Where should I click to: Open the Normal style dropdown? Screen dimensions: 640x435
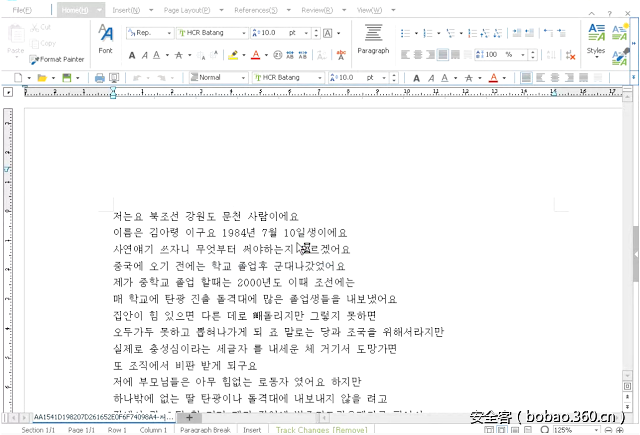(243, 78)
